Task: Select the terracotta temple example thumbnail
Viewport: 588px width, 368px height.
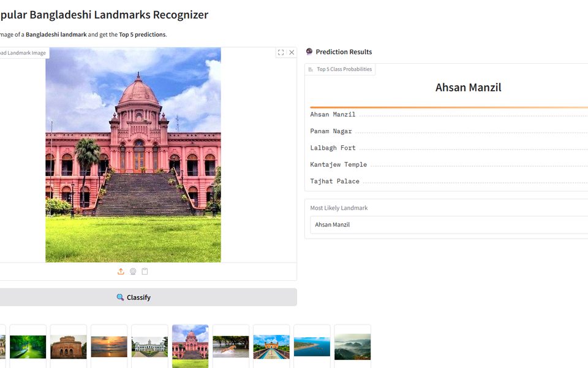Action: 69,347
